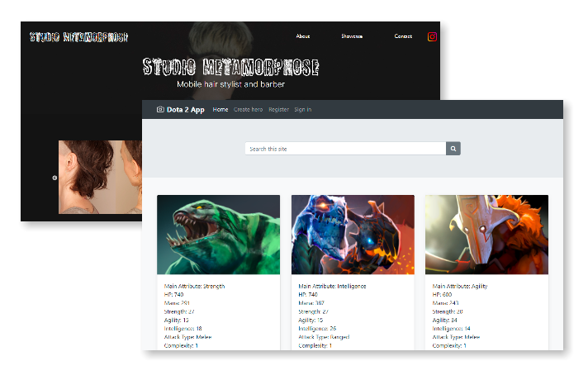The image size is (588, 380).
Task: Open Showcase on Studio Metamorphose
Action: 352,36
